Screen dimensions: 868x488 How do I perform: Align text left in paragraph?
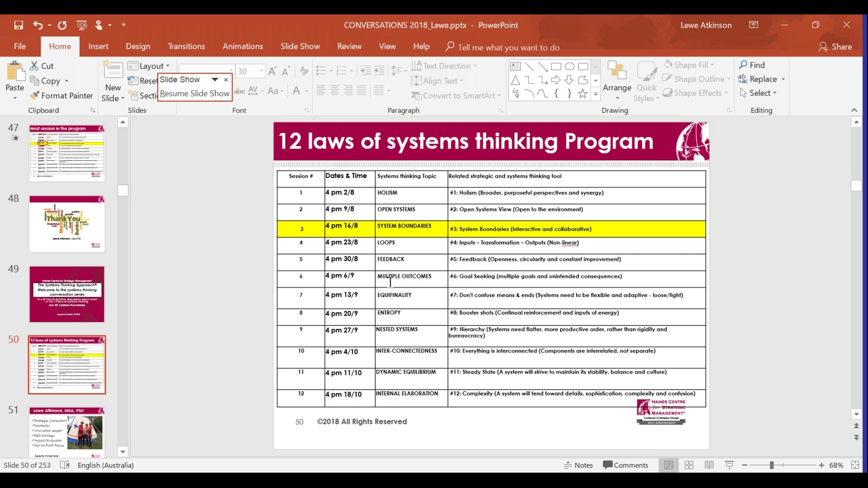point(321,90)
